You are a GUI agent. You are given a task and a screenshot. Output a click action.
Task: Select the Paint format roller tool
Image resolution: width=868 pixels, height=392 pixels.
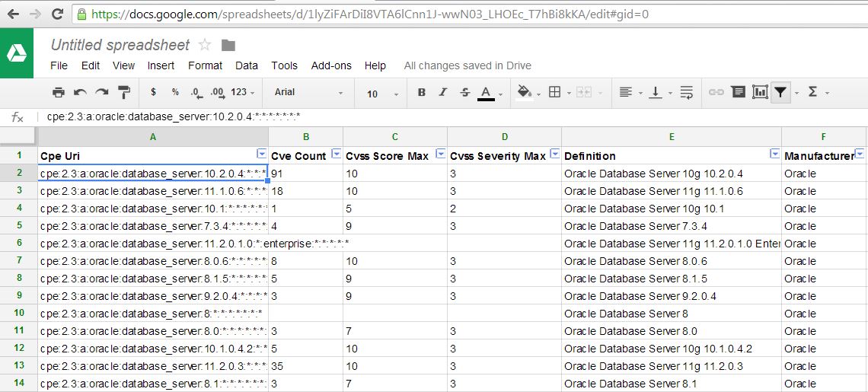125,92
